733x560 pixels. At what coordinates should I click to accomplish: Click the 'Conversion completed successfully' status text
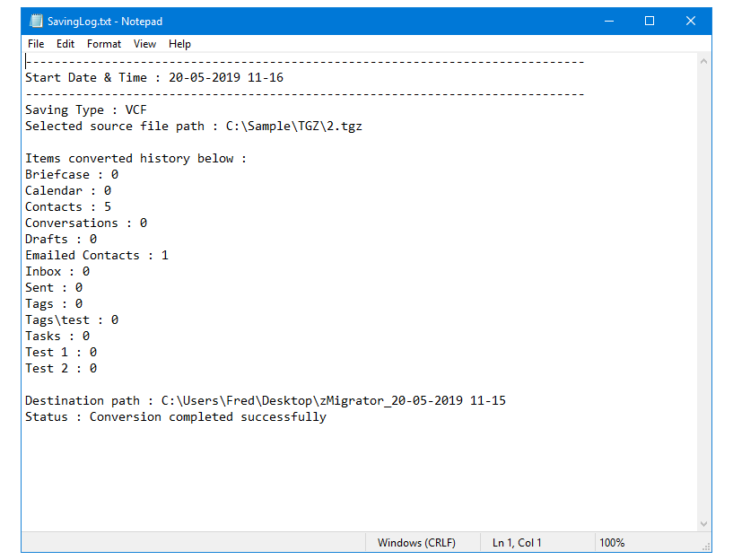click(x=207, y=417)
